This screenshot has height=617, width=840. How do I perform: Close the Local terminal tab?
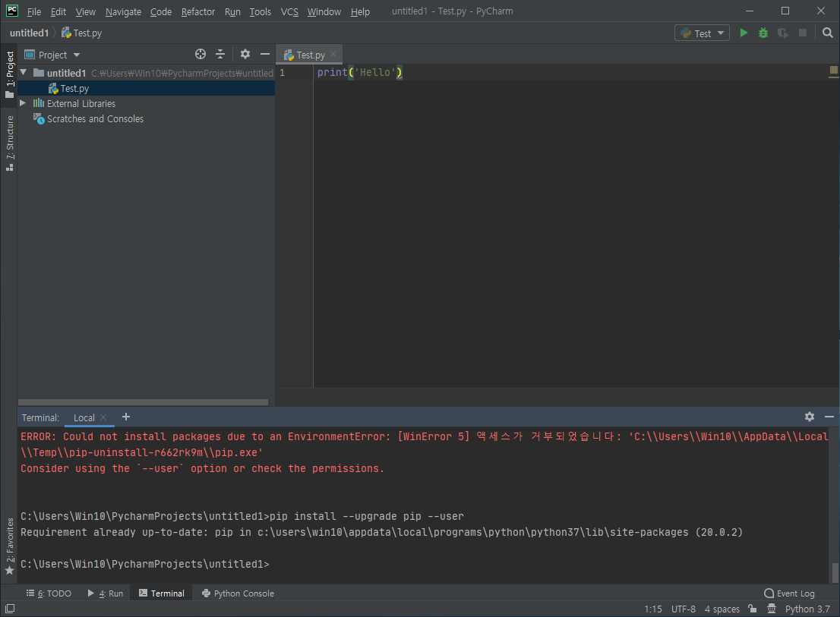coord(103,417)
